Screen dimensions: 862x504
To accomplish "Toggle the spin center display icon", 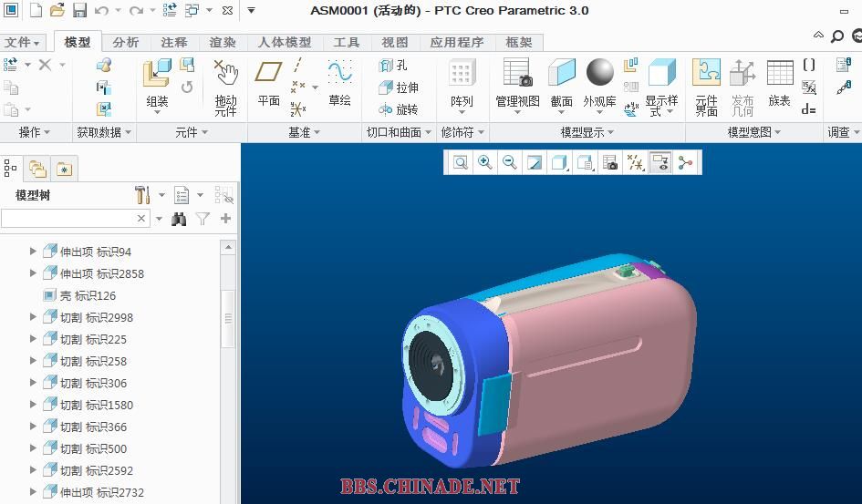I will pyautogui.click(x=685, y=162).
